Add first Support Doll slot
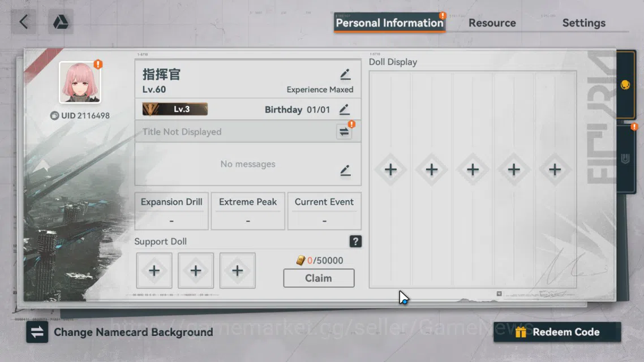Viewport: 644px width, 362px height. click(x=154, y=270)
